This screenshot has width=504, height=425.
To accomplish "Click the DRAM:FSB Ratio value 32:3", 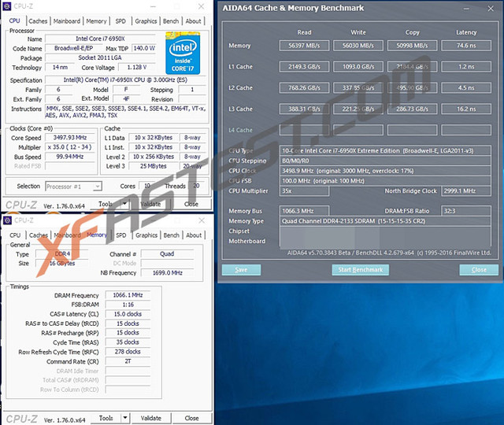I will click(466, 211).
